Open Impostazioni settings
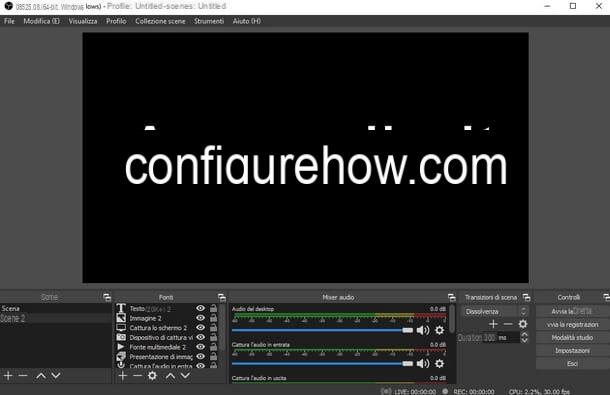The height and width of the screenshot is (395, 610). (572, 351)
